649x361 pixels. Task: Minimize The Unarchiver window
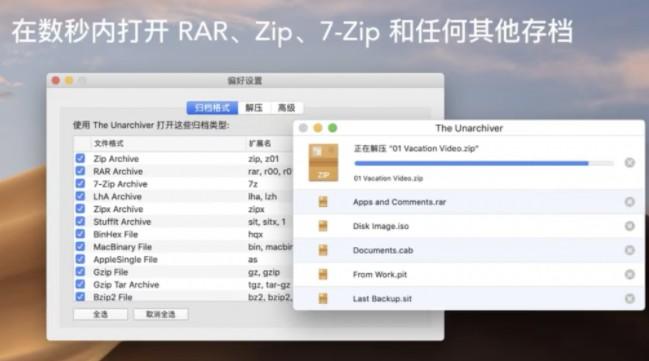318,128
